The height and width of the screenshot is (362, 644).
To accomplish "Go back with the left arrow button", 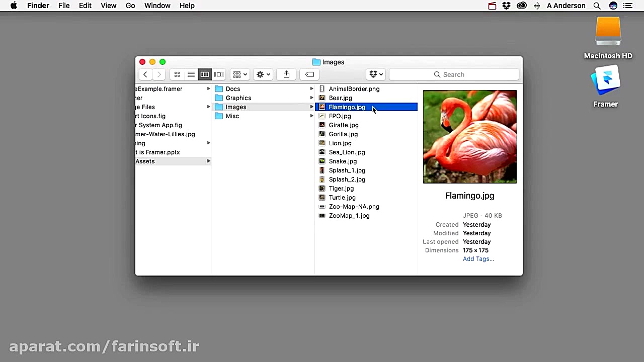I will [145, 74].
